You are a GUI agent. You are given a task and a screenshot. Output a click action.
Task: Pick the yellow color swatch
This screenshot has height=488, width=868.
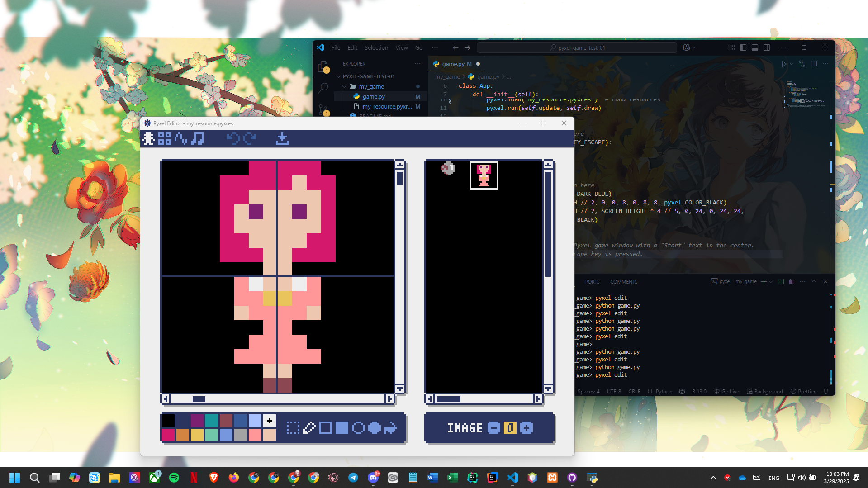point(197,435)
